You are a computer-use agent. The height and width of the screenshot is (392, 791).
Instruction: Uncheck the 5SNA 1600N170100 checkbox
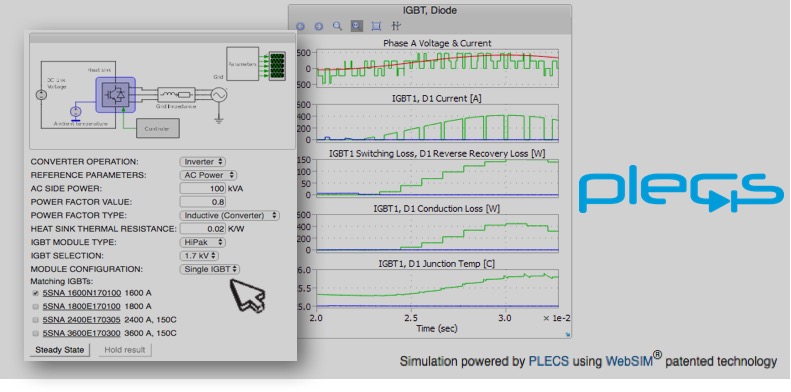pos(35,293)
